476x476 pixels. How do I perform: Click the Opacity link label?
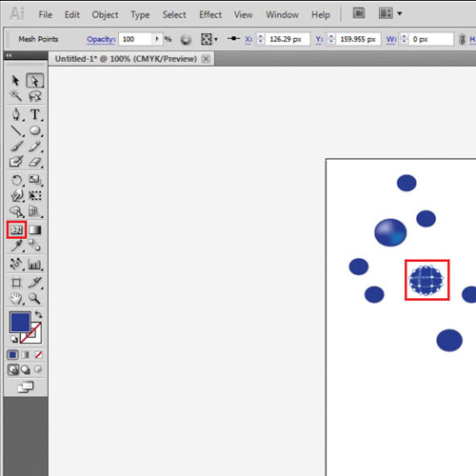(x=101, y=39)
